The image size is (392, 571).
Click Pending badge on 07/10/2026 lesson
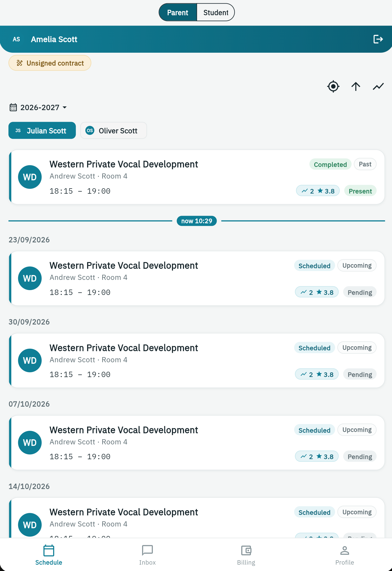360,457
